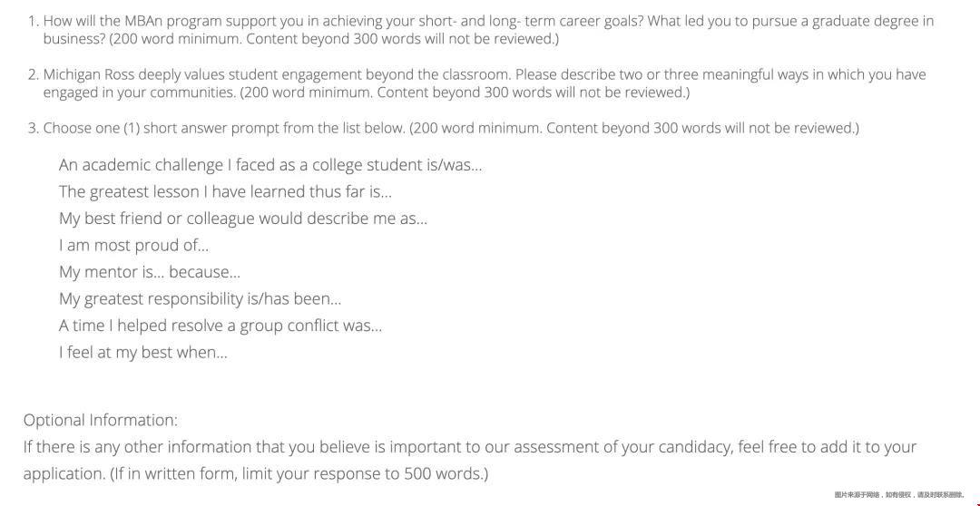Select the "My greatest responsibility" prompt
The height and width of the screenshot is (506, 980).
click(200, 299)
